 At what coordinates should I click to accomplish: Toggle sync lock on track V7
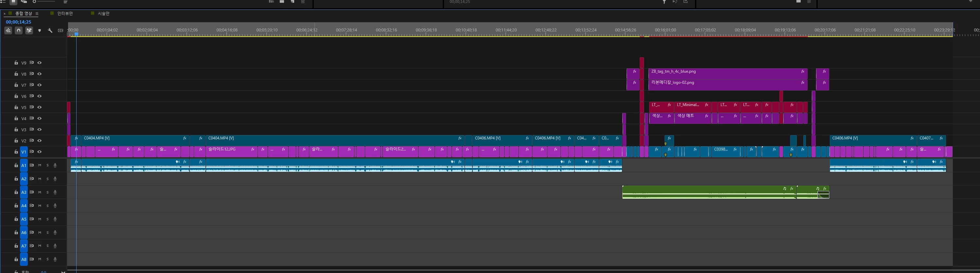click(x=32, y=85)
